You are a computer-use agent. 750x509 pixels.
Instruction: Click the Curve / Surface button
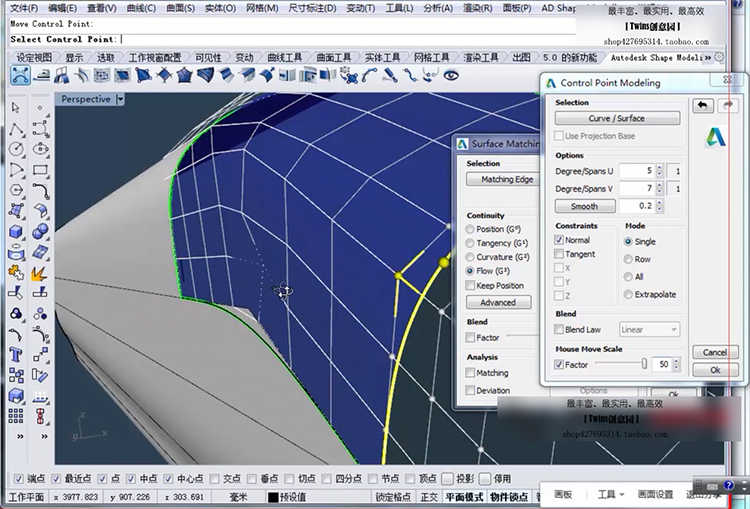coord(617,118)
